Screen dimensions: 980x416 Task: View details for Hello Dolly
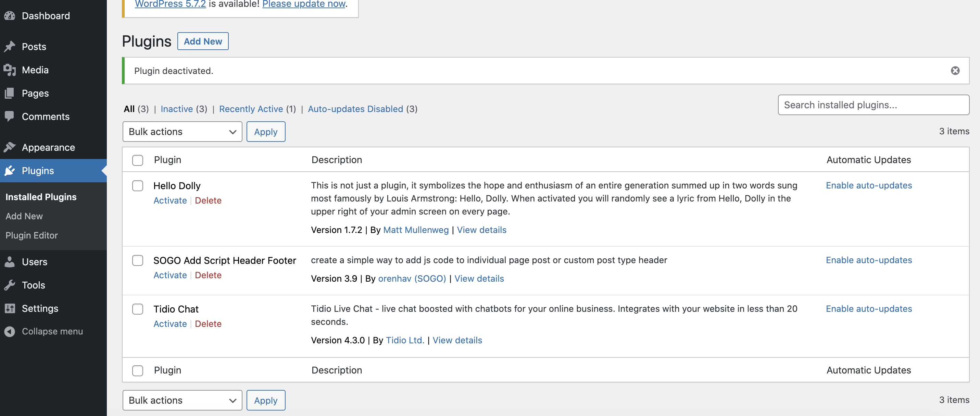click(x=482, y=230)
